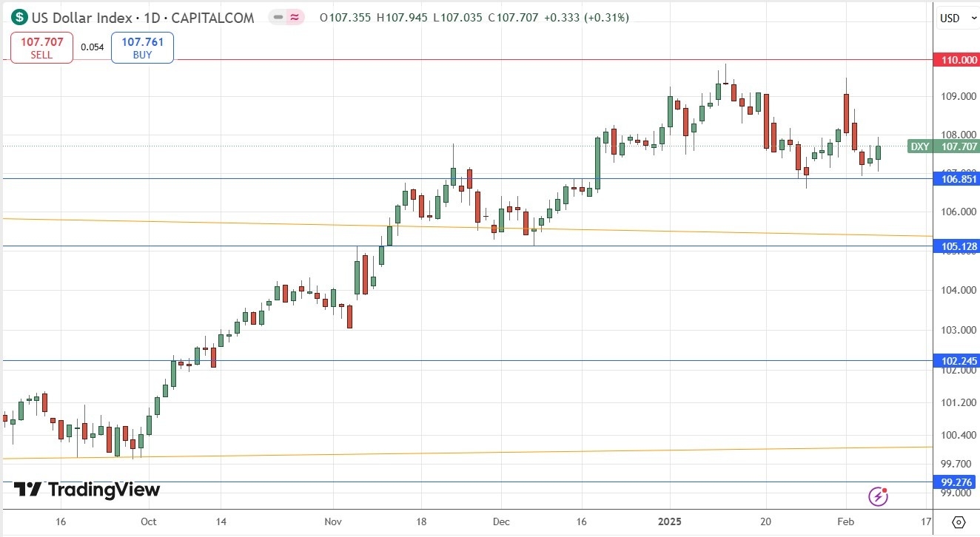Select the red 110.000 price level label

[959, 60]
